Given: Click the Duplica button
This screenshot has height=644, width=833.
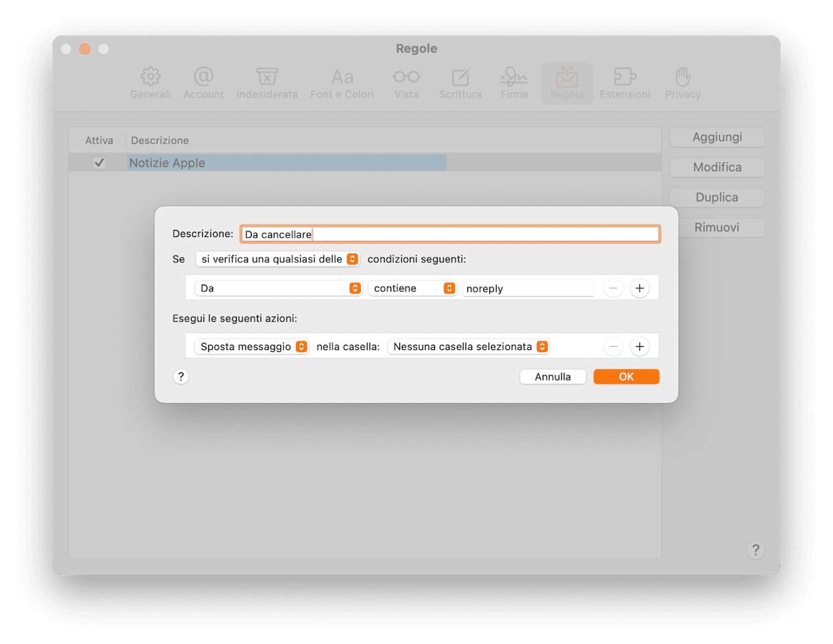Looking at the screenshot, I should [x=717, y=197].
